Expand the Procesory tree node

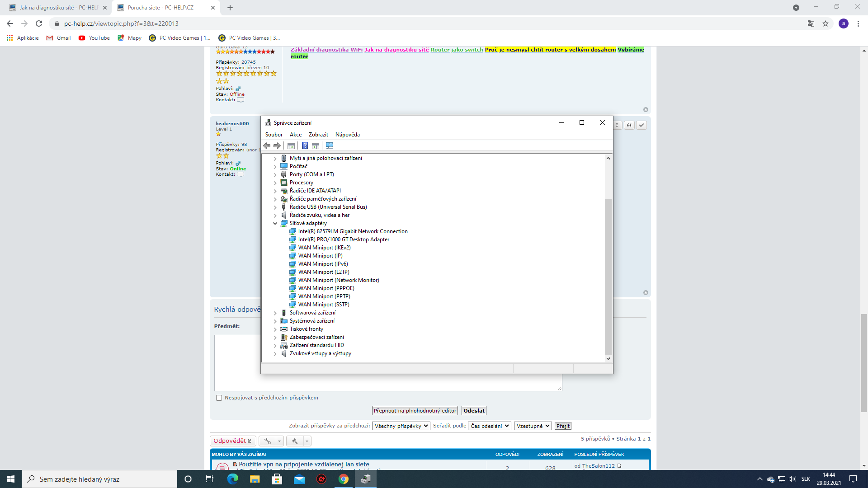click(x=275, y=183)
